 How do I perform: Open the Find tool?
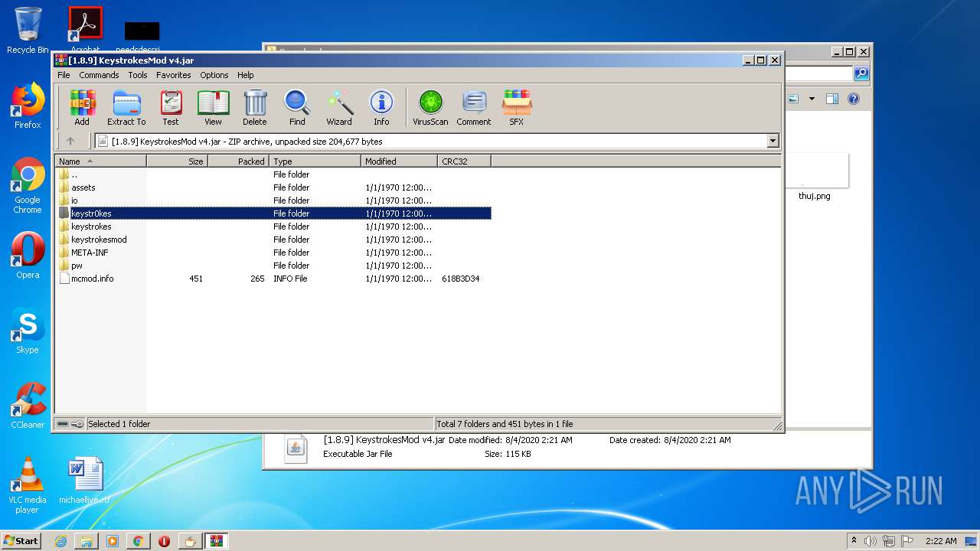point(297,107)
